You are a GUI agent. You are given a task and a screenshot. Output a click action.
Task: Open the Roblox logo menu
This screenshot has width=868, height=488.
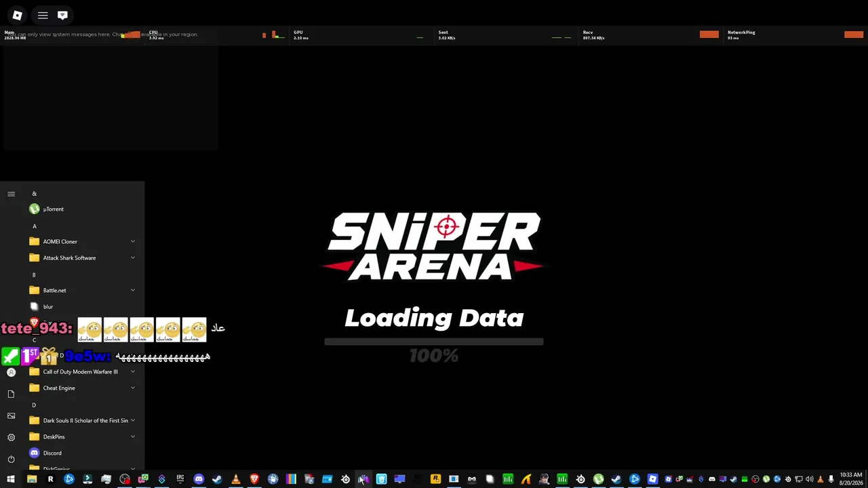coord(17,15)
